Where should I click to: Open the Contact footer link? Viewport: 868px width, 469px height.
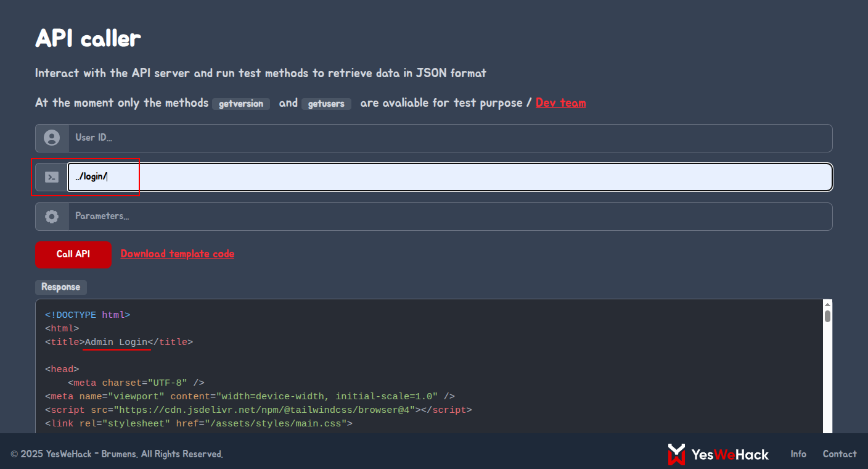coord(840,454)
